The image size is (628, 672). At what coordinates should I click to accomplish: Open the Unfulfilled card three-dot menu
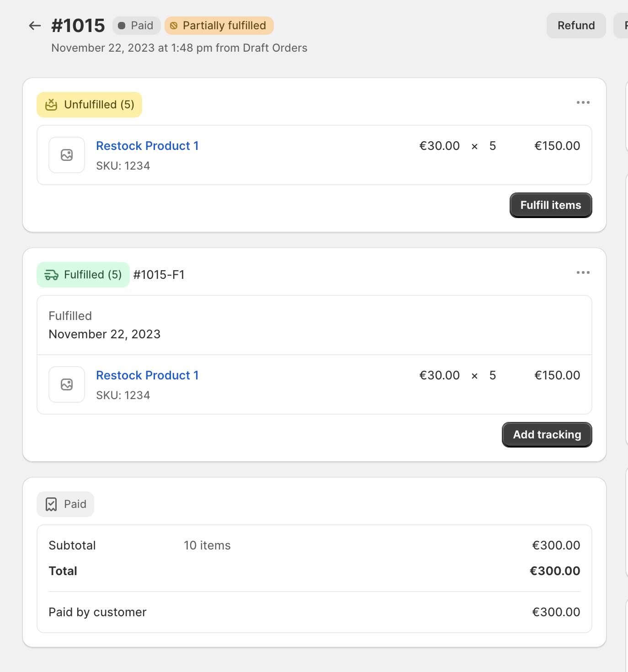pos(583,102)
